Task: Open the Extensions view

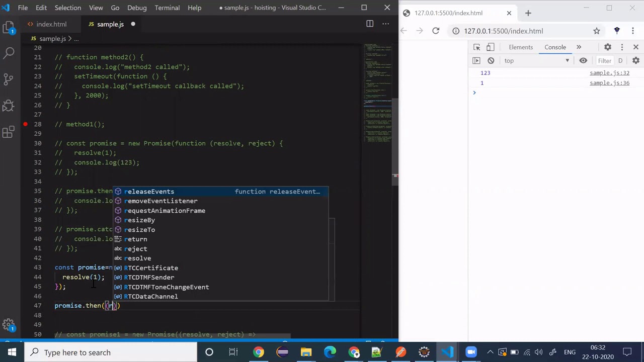Action: pos(9,132)
